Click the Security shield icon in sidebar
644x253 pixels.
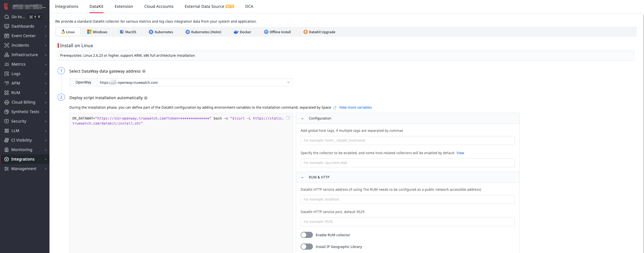click(7, 121)
